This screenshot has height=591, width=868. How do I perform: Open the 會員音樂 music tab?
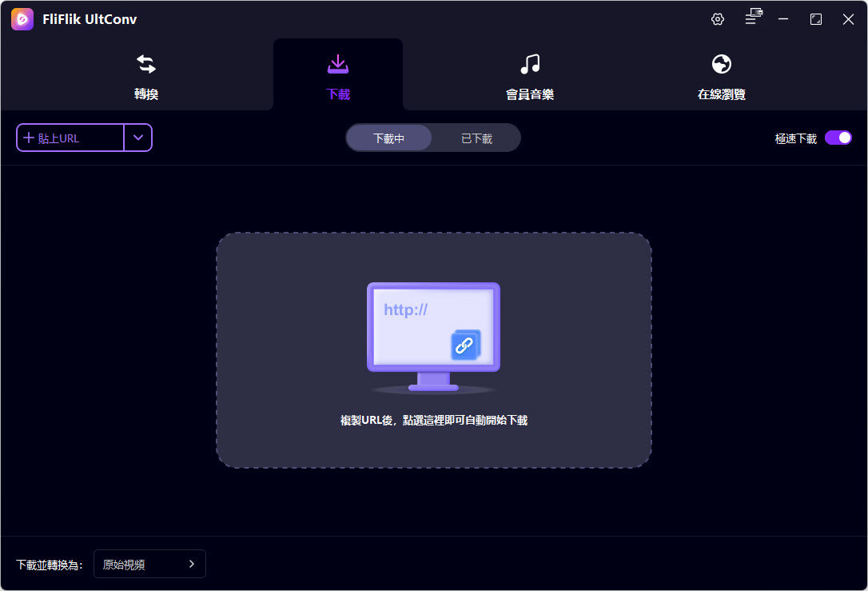pyautogui.click(x=530, y=77)
